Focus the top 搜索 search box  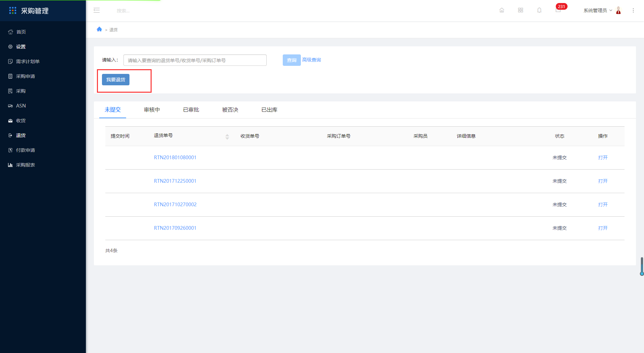pos(123,11)
